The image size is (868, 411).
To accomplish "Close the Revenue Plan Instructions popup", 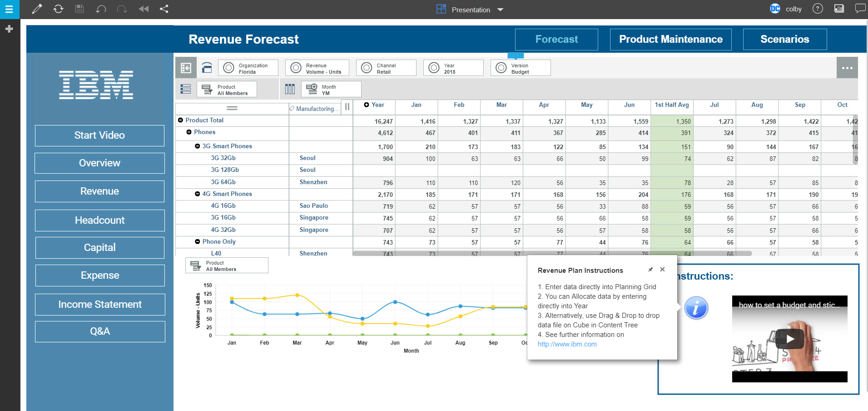I will click(x=662, y=270).
